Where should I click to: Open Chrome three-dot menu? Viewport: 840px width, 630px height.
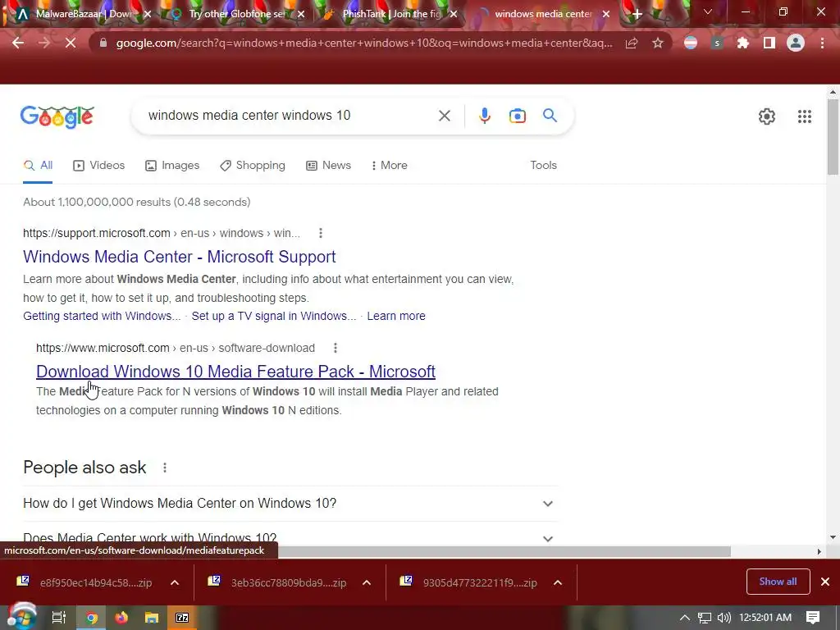pyautogui.click(x=822, y=43)
